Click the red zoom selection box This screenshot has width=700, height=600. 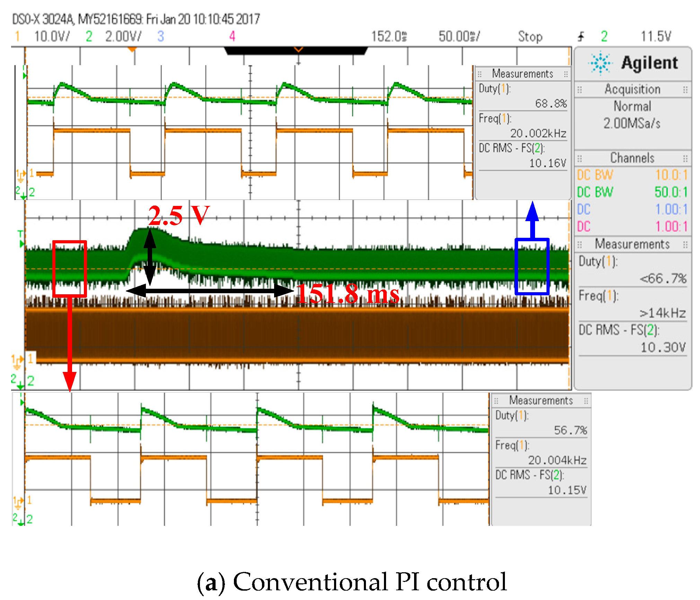pyautogui.click(x=69, y=269)
